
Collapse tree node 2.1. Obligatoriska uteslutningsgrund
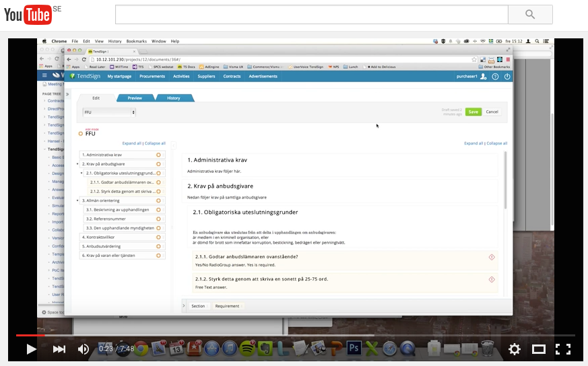click(81, 173)
